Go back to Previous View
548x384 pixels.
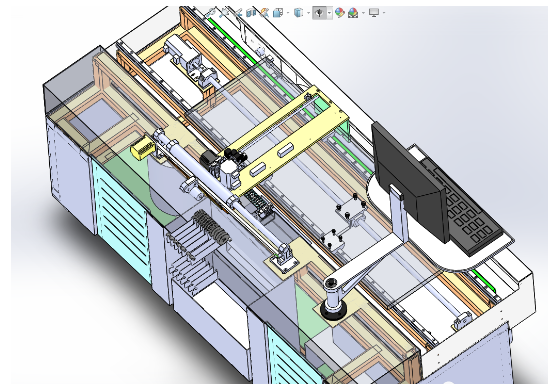click(x=238, y=13)
